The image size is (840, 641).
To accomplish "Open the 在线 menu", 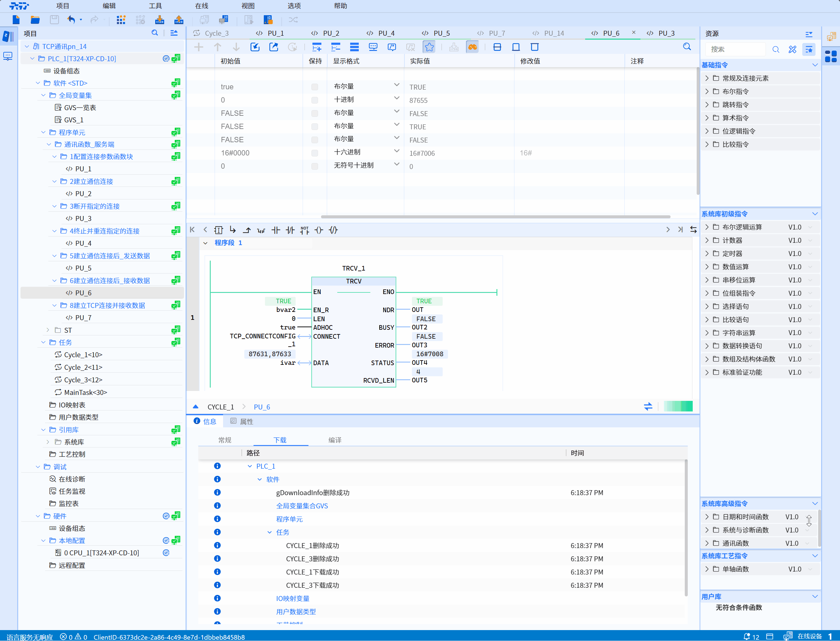I will 201,6.
